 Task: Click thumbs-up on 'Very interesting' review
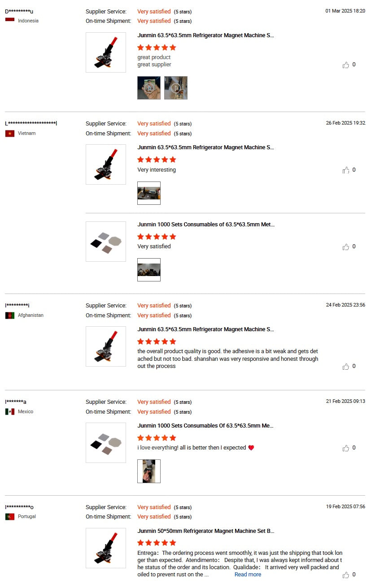(x=345, y=170)
